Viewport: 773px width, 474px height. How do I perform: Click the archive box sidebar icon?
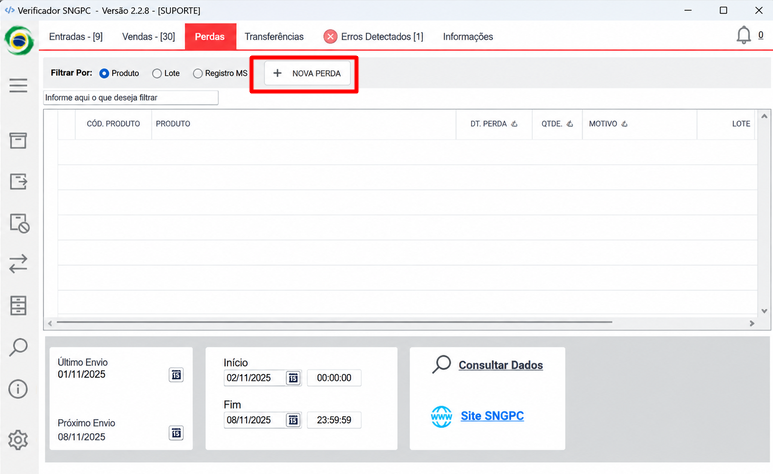tap(18, 141)
